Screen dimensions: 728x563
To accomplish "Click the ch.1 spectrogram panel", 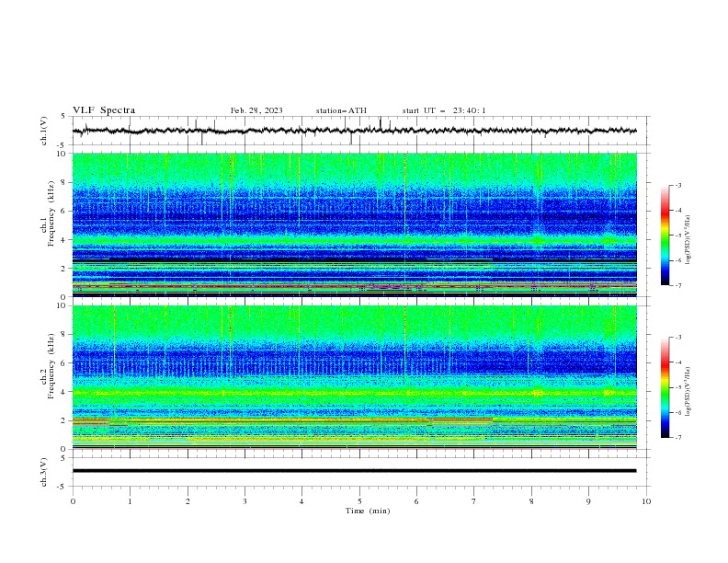I will pos(355,224).
